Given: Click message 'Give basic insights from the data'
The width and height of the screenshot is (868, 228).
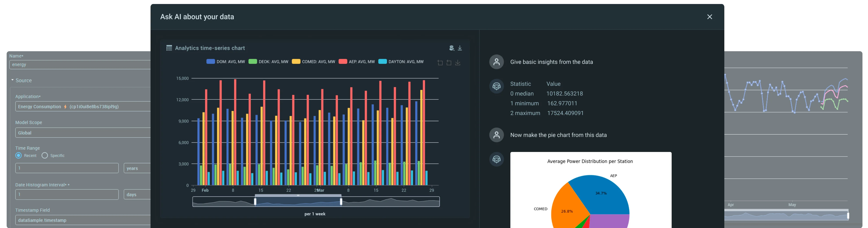Looking at the screenshot, I should pos(552,62).
